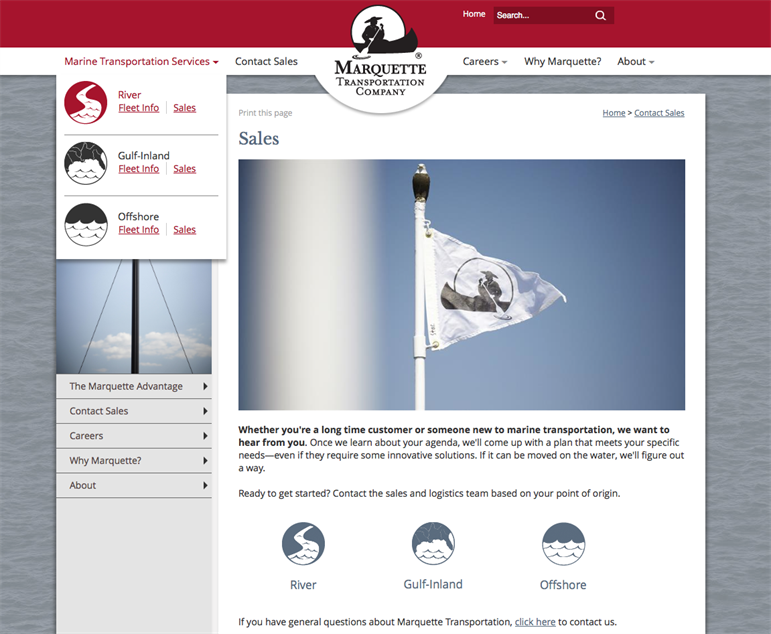Open Offshore Fleet Info link
The height and width of the screenshot is (634, 771).
[x=139, y=230]
